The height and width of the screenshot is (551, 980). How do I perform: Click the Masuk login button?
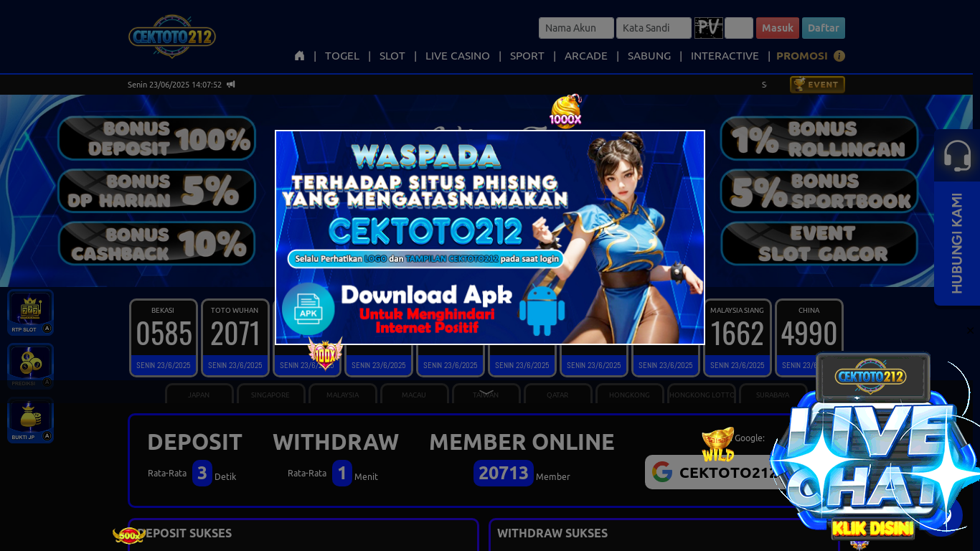[778, 28]
